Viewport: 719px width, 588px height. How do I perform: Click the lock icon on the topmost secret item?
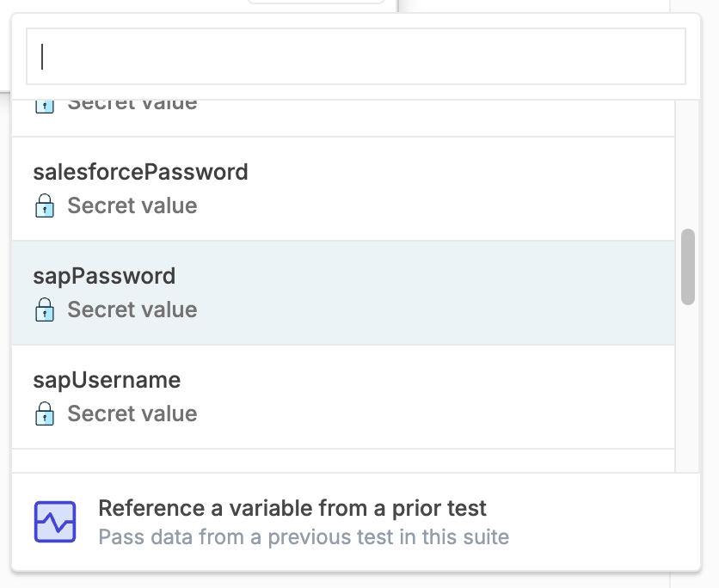pyautogui.click(x=44, y=102)
